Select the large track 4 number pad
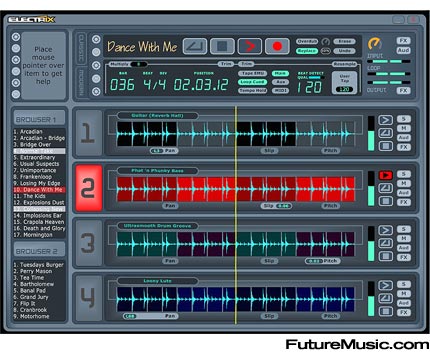Screen dimensions: 430x360 point(88,298)
